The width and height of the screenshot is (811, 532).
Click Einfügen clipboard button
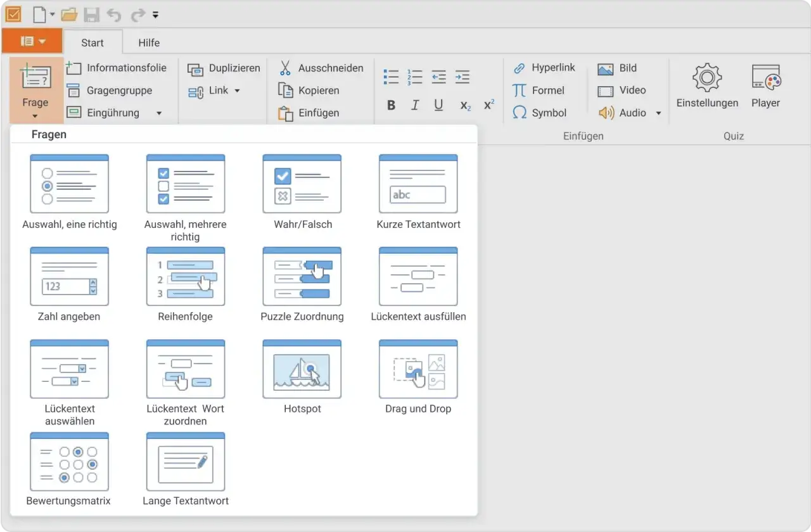pos(309,113)
